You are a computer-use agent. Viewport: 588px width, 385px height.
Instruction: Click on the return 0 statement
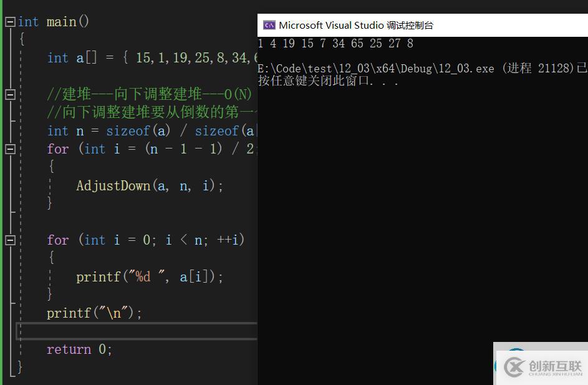(79, 349)
